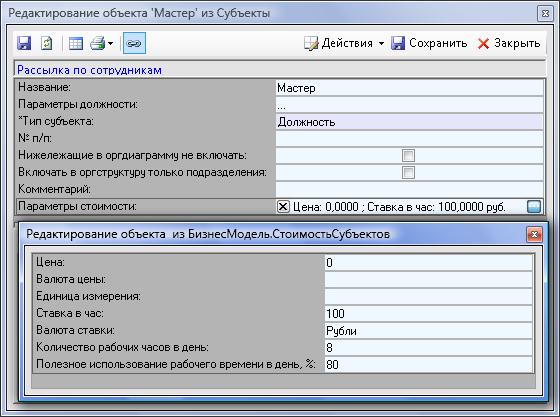Click the X clear icon in Параметры стоимости
The height and width of the screenshot is (417, 560).
pos(283,206)
